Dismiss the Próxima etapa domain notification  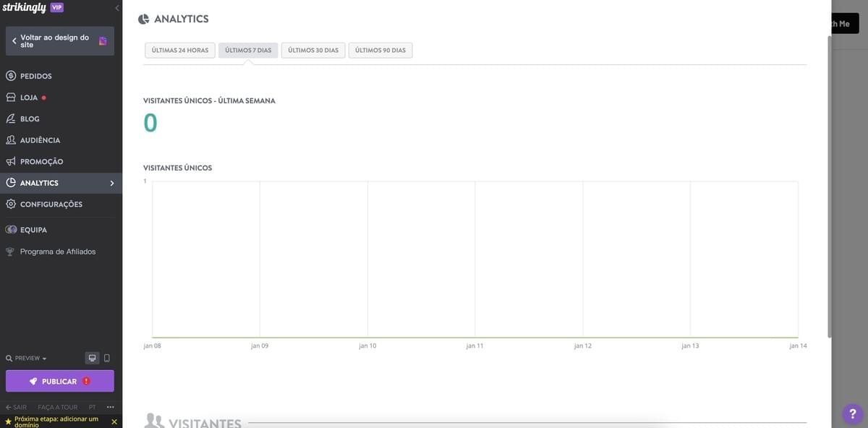(112, 421)
